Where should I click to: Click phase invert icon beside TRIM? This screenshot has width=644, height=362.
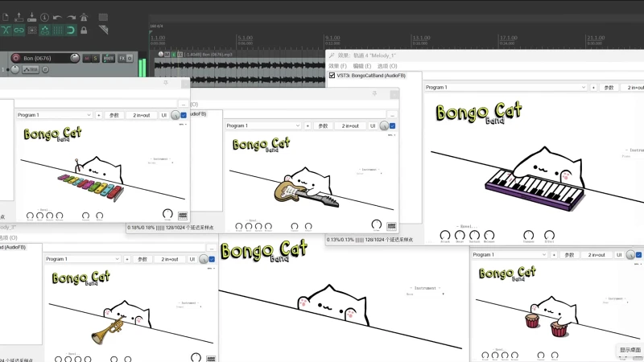coord(45,70)
